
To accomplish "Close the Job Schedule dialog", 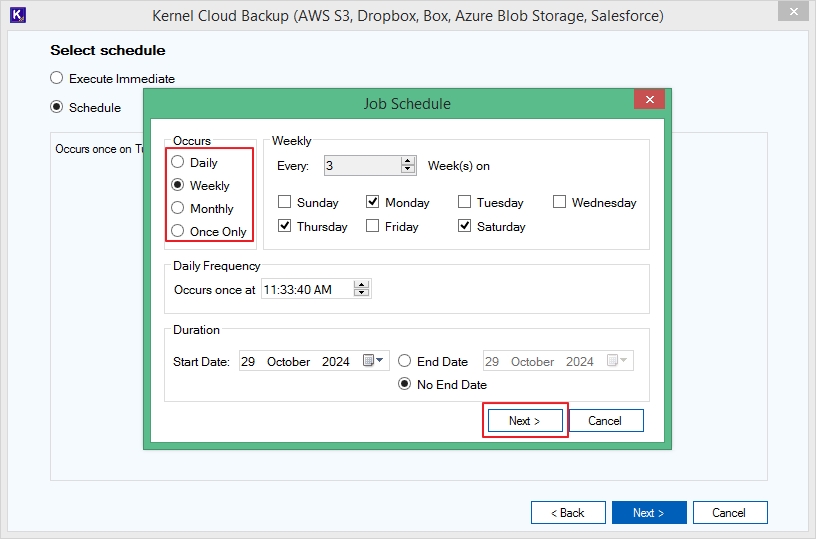I will (649, 99).
